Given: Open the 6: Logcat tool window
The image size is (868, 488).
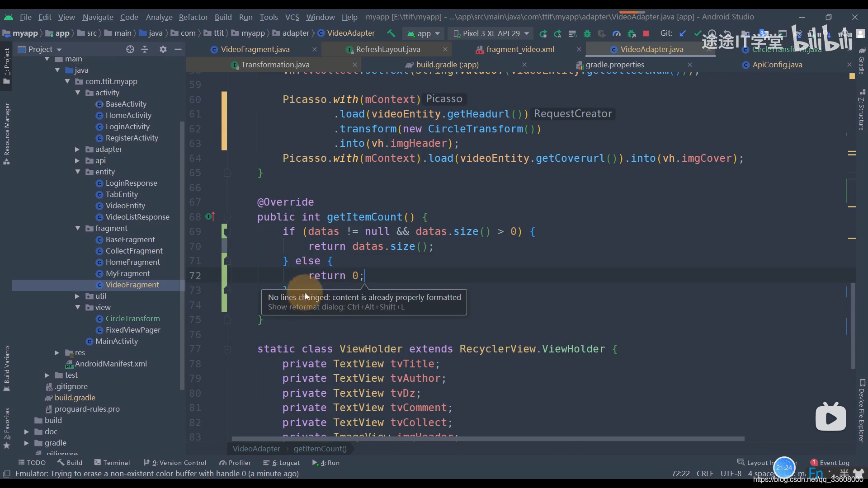Looking at the screenshot, I should pos(282,462).
